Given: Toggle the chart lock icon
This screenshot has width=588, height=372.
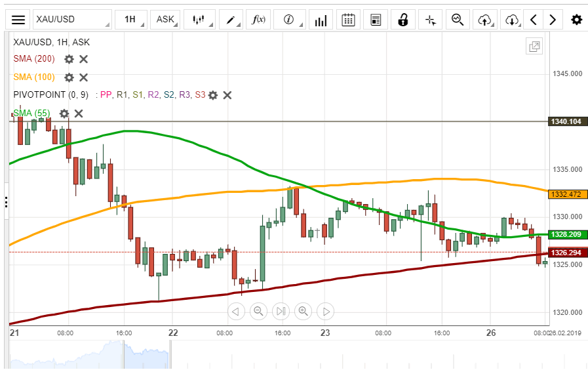Looking at the screenshot, I should click(x=403, y=20).
